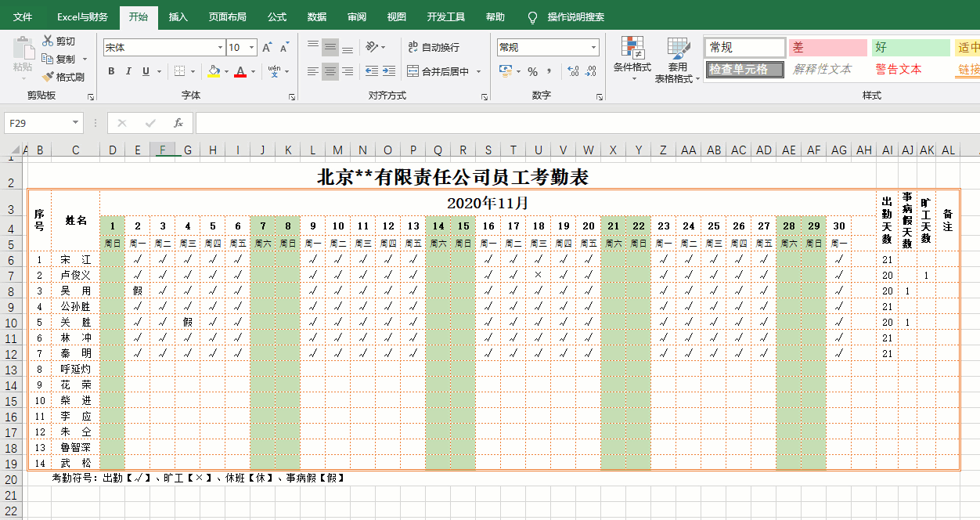Open the font size 10 dropdown
This screenshot has height=520, width=980.
pyautogui.click(x=251, y=48)
